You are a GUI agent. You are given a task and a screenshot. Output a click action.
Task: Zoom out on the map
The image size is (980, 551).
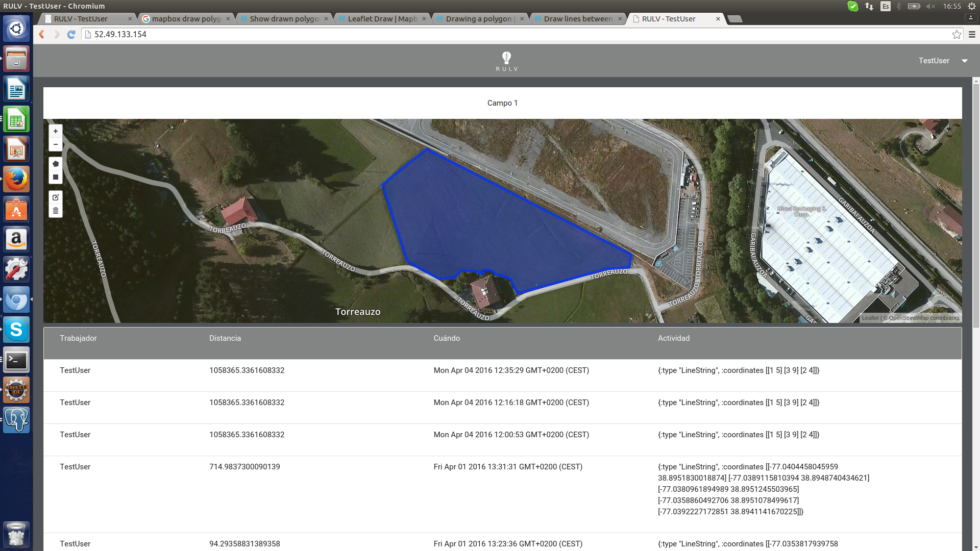click(56, 144)
